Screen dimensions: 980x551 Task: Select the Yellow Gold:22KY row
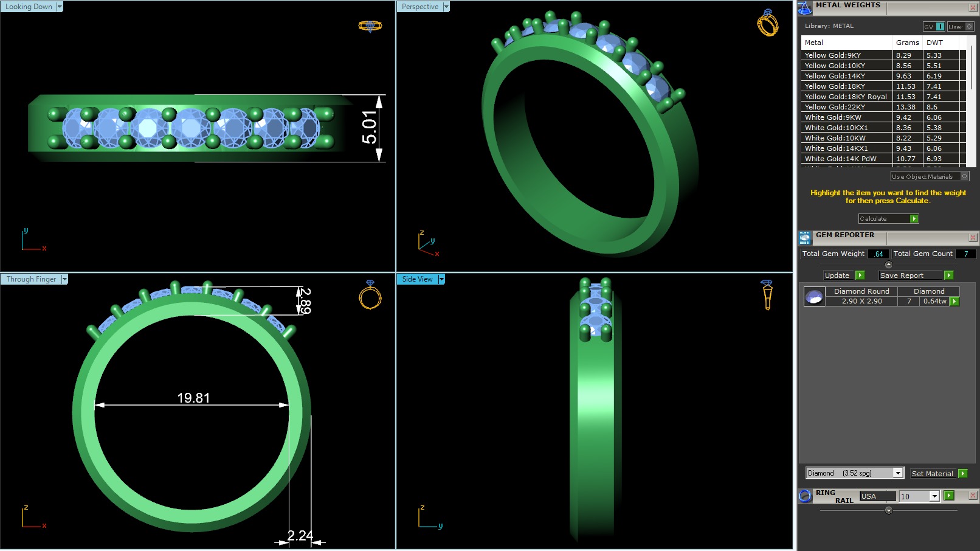pyautogui.click(x=883, y=107)
